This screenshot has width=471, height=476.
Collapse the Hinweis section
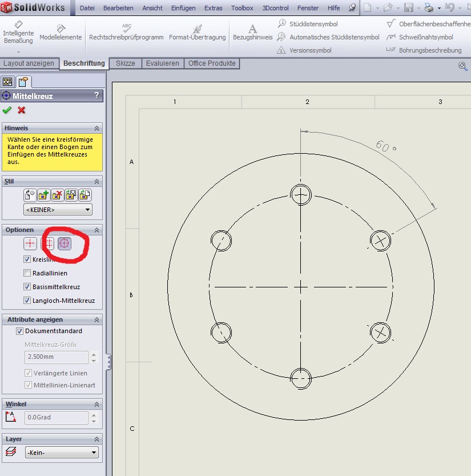(x=96, y=129)
